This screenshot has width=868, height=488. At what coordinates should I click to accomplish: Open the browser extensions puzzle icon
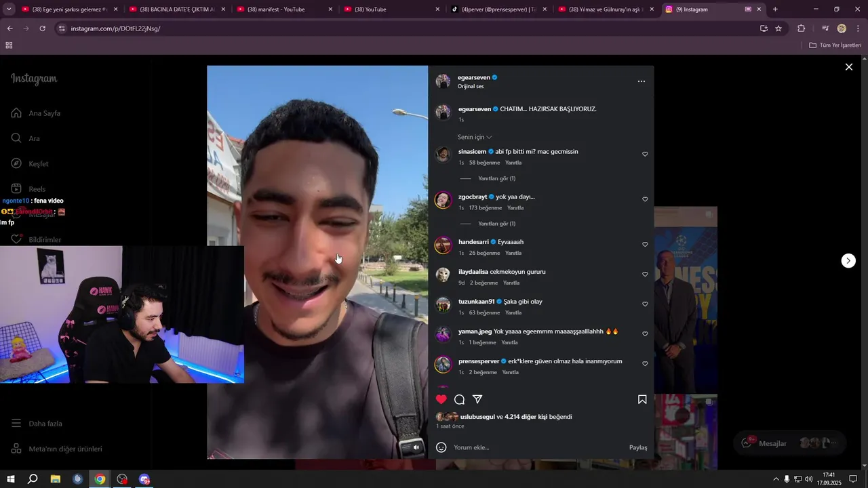pos(801,28)
